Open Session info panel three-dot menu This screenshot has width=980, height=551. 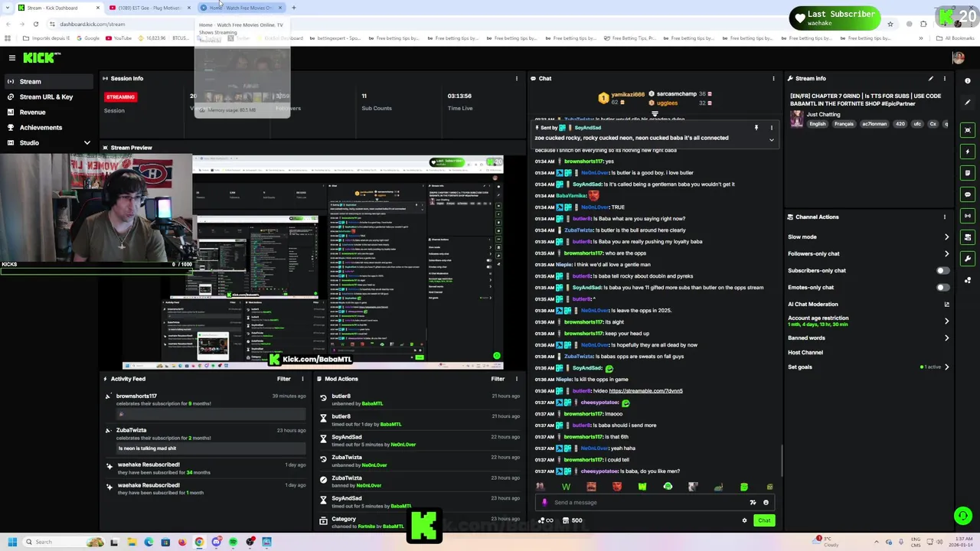[x=517, y=79]
